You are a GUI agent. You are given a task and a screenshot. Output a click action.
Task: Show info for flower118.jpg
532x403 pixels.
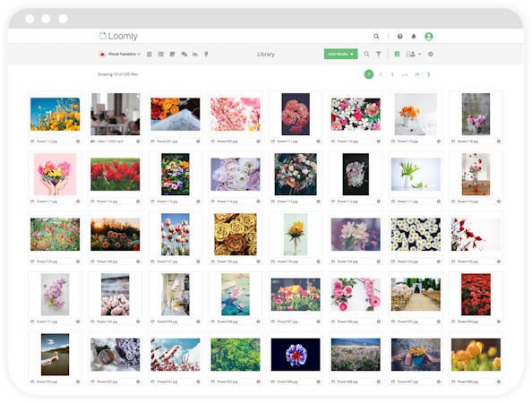(x=499, y=141)
